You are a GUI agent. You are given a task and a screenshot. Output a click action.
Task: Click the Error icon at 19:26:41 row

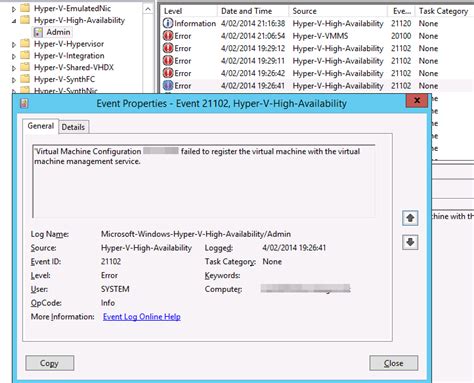coord(168,86)
